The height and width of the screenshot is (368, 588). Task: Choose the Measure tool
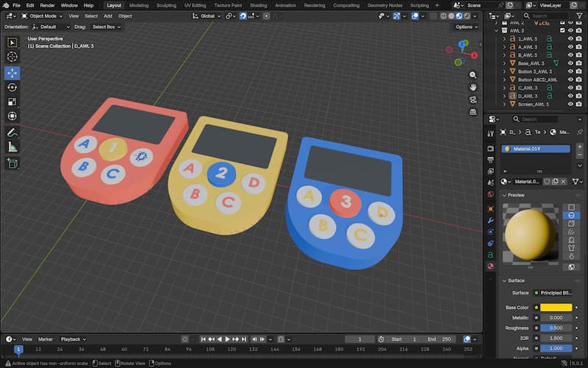pyautogui.click(x=12, y=146)
